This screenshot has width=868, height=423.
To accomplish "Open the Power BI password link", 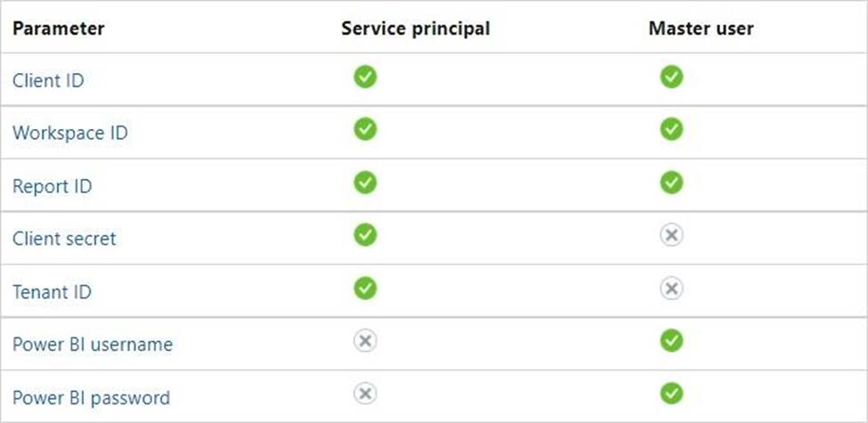I will click(91, 397).
